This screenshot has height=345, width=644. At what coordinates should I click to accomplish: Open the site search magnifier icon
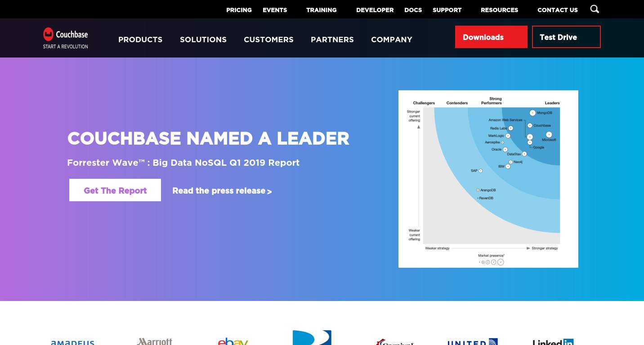click(595, 9)
